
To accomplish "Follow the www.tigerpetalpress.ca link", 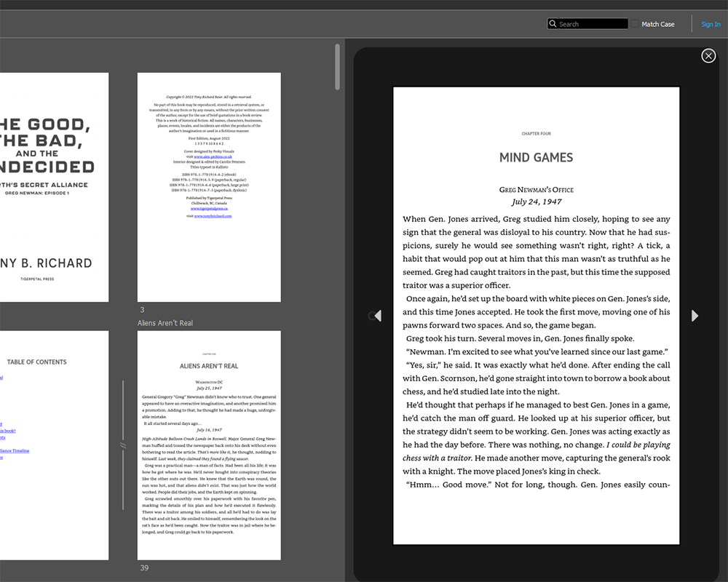I will coord(209,208).
